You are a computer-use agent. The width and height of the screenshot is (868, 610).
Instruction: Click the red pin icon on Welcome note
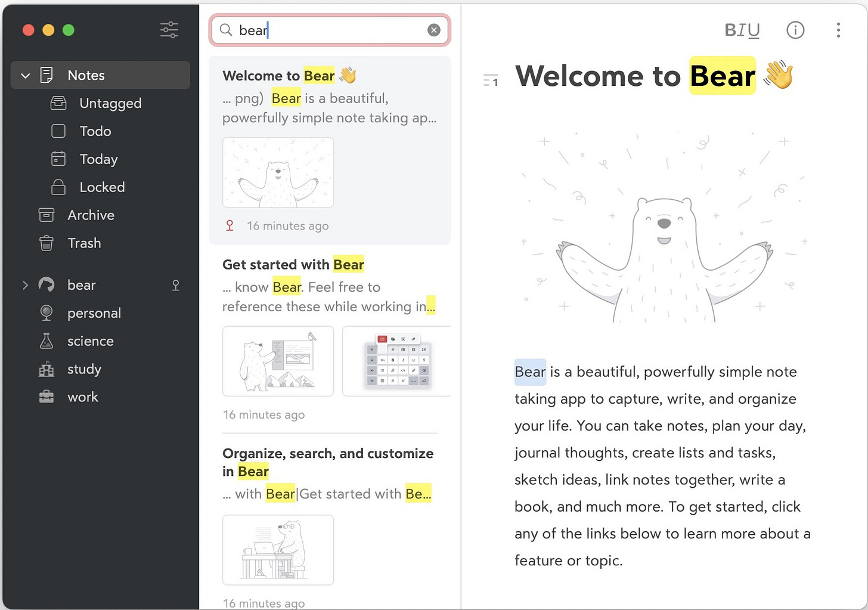(230, 225)
